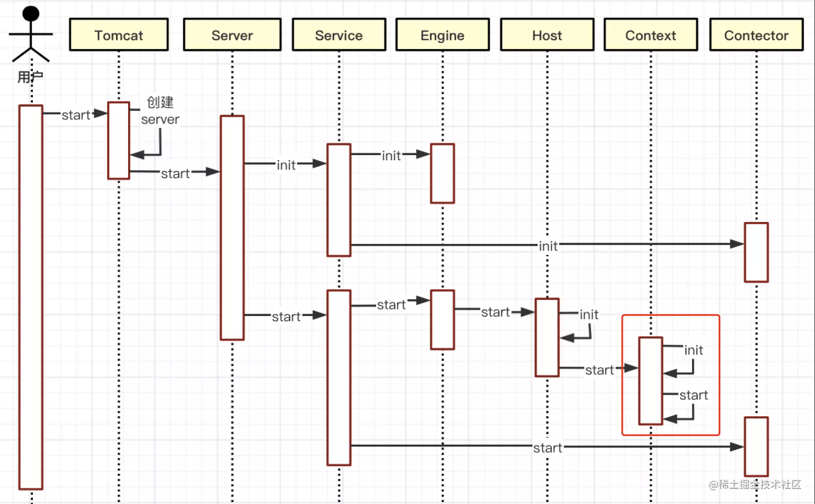Click the Context self-call init label

(694, 350)
